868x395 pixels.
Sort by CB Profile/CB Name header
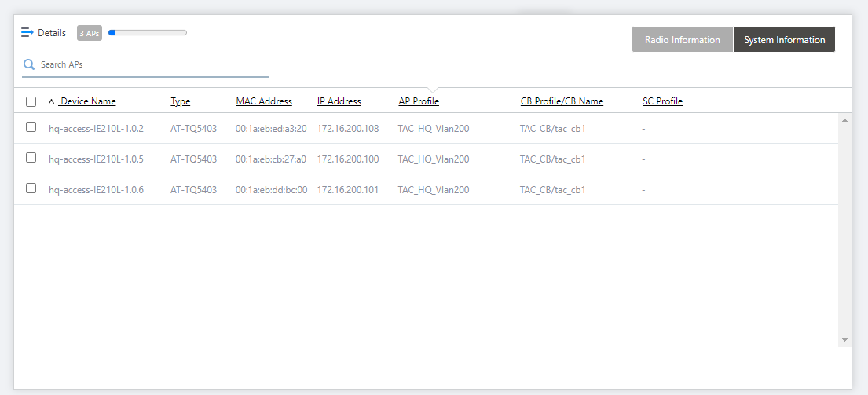[x=562, y=101]
